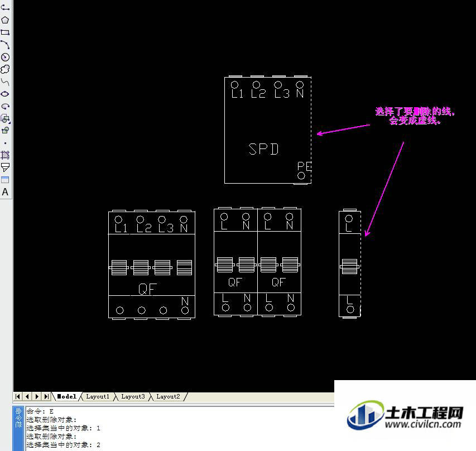
Task: Select the Make Block tool
Action: (x=5, y=131)
